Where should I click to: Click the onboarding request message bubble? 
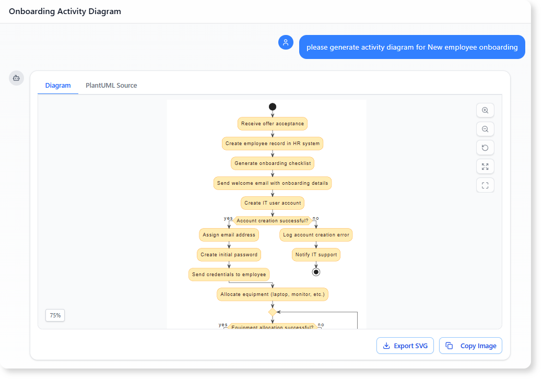point(412,46)
